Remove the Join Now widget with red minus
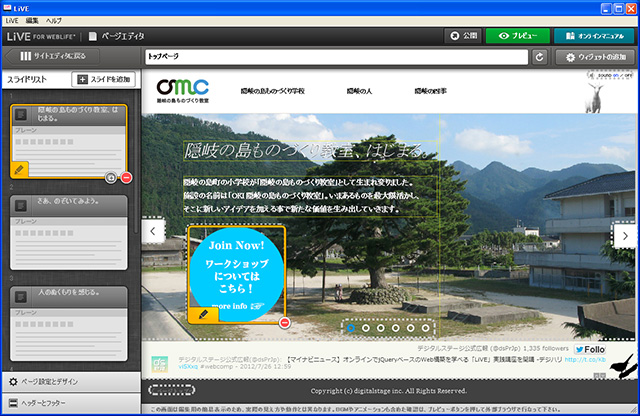This screenshot has width=640, height=416. 285,322
